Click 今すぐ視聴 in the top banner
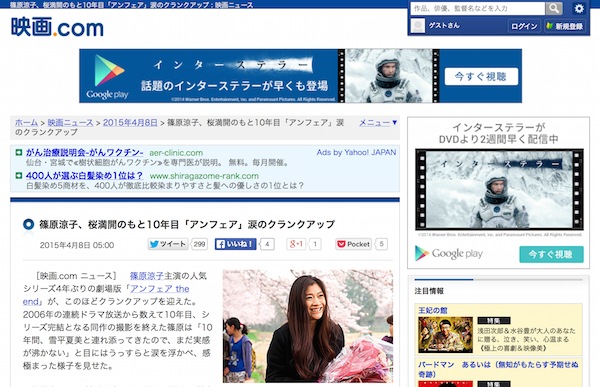 [481, 77]
